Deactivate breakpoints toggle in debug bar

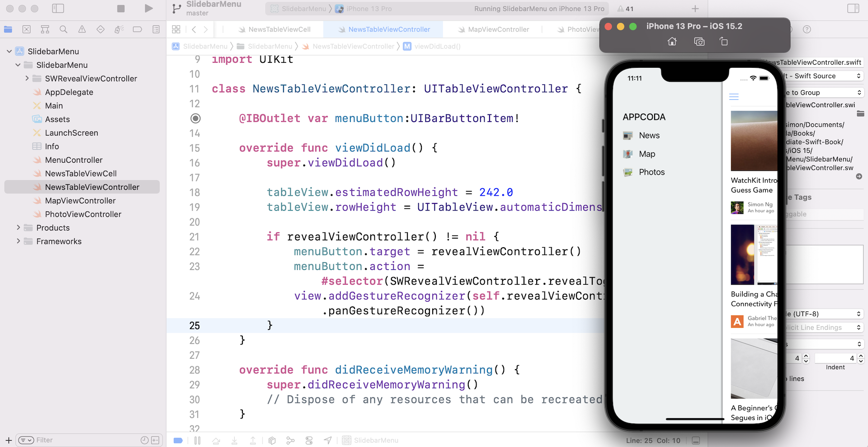[x=178, y=440]
